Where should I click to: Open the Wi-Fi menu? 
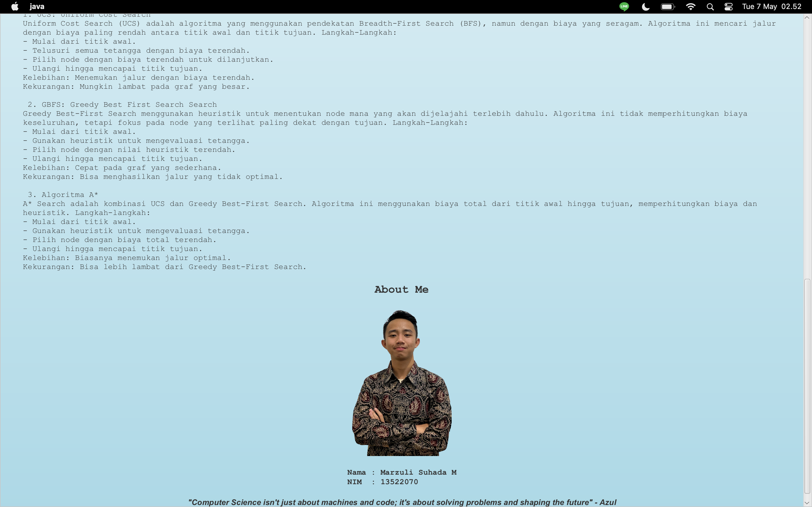click(x=690, y=6)
